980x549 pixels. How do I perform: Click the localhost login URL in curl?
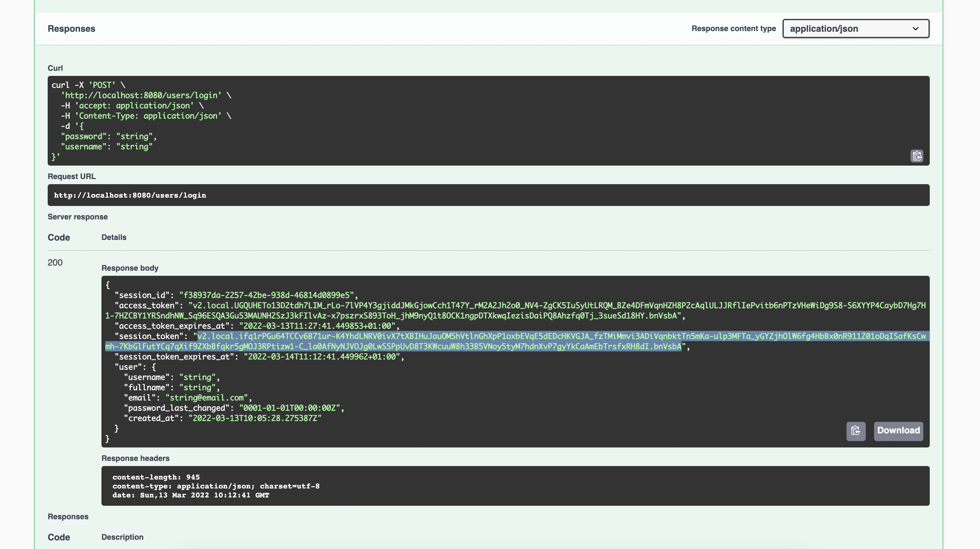pyautogui.click(x=141, y=95)
